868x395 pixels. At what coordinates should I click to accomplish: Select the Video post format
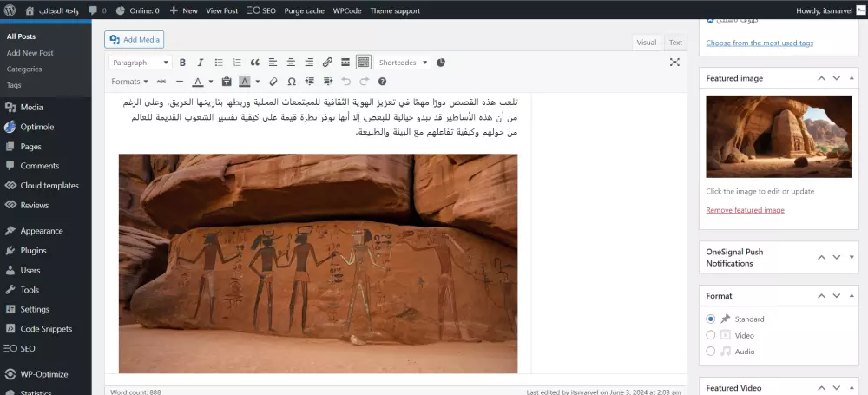tap(711, 335)
